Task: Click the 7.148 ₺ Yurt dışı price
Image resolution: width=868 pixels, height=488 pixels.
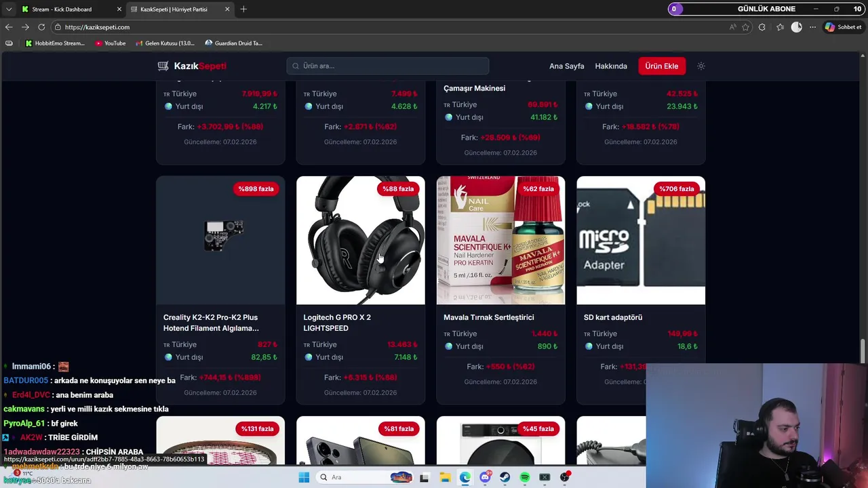Action: click(406, 357)
